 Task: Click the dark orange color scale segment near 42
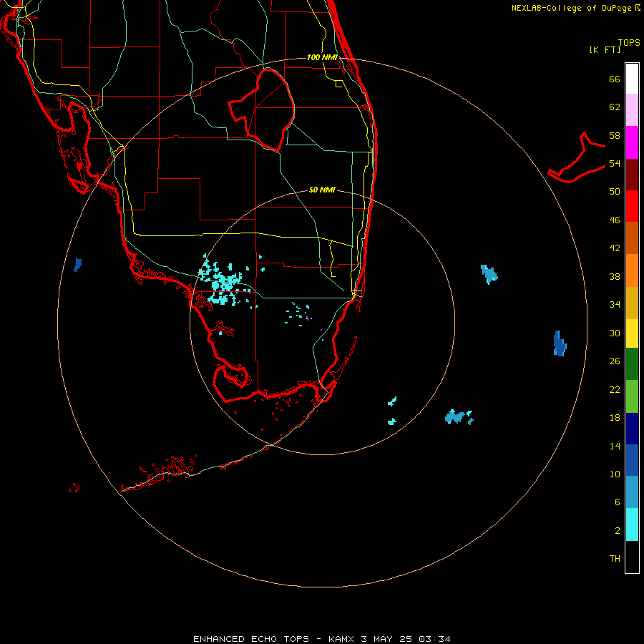(632, 238)
